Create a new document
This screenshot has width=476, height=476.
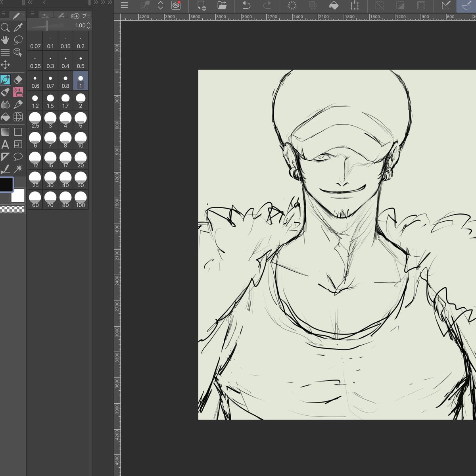click(x=202, y=6)
